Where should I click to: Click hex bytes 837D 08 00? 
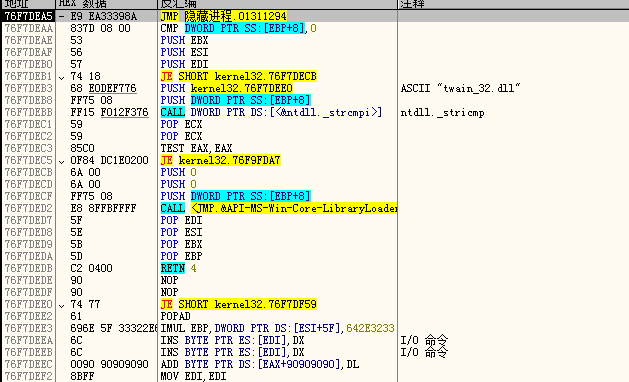pyautogui.click(x=100, y=28)
